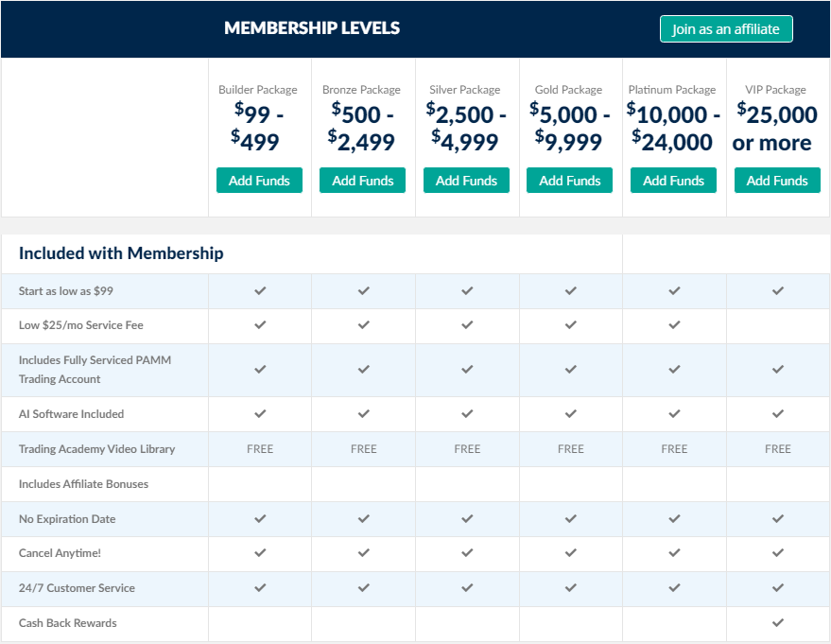Click Silver checkmark for AI Software Included
831x644 pixels.
click(467, 413)
